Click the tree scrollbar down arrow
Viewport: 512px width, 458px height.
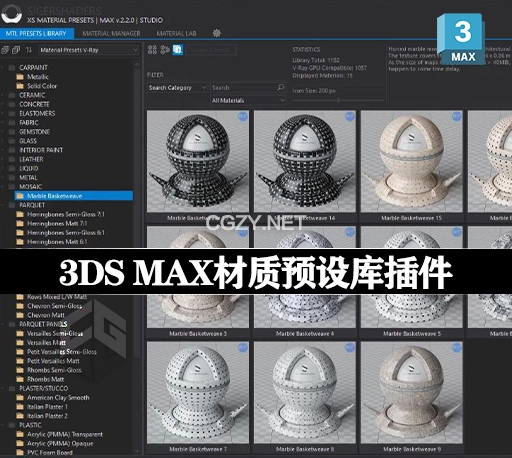pos(137,451)
